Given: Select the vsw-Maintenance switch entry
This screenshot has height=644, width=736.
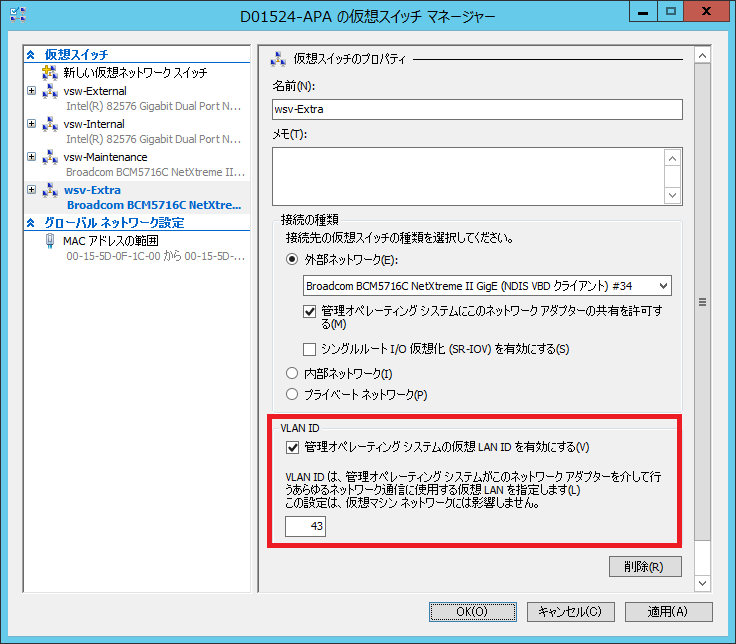Looking at the screenshot, I should coord(106,157).
